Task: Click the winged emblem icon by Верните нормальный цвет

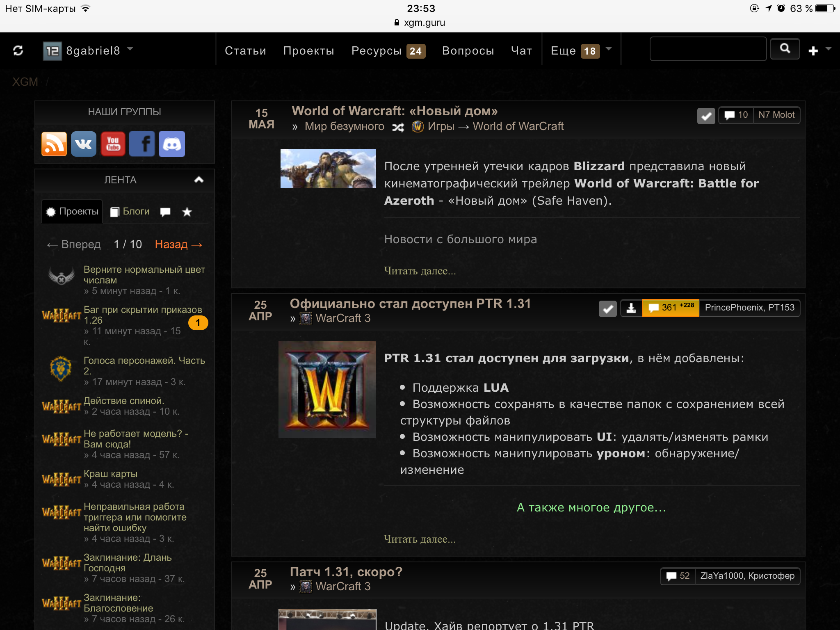Action: click(x=61, y=276)
